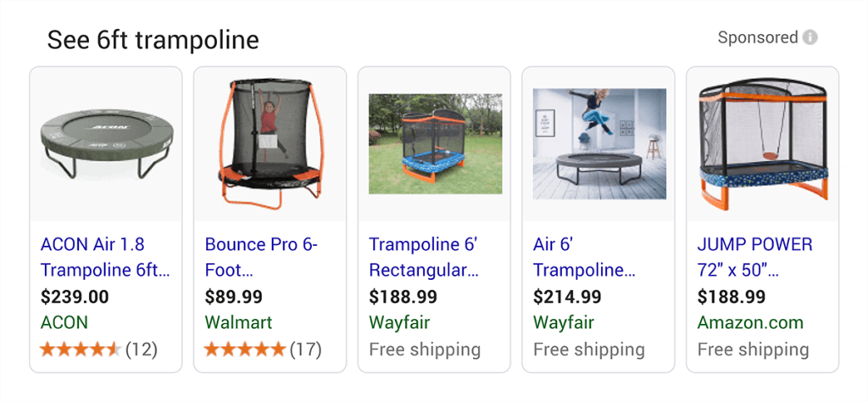Open the ACON round trampoline product image
The height and width of the screenshot is (402, 868).
106,142
